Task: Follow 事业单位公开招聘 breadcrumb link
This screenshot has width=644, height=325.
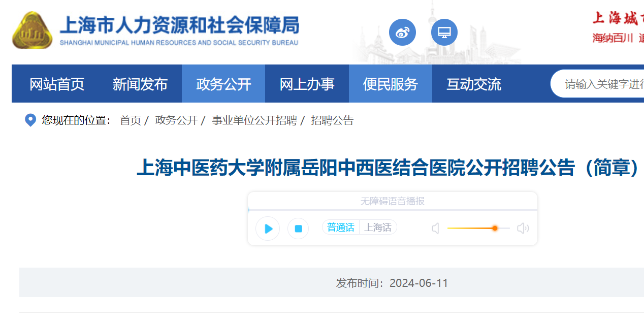Action: 254,120
